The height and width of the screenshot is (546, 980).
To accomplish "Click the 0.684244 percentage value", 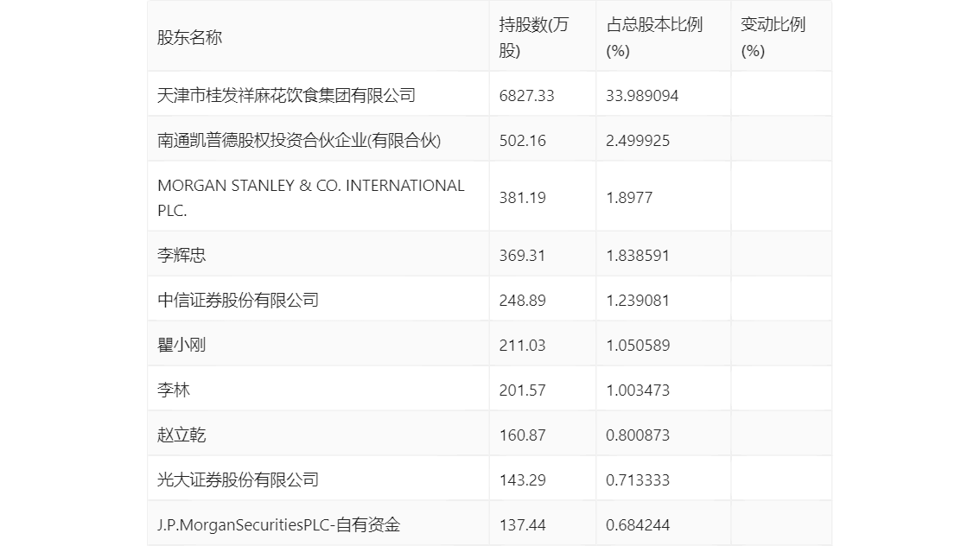I will (x=638, y=525).
